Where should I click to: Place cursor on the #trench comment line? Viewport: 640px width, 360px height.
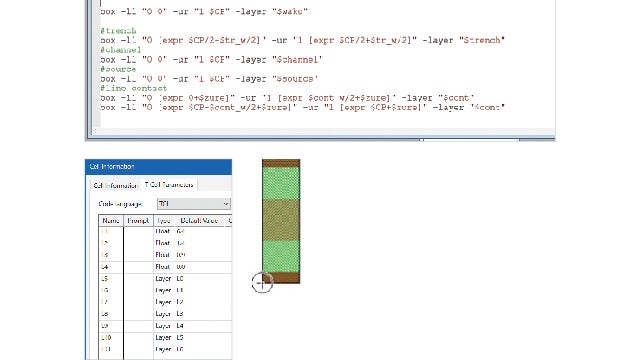click(x=118, y=31)
